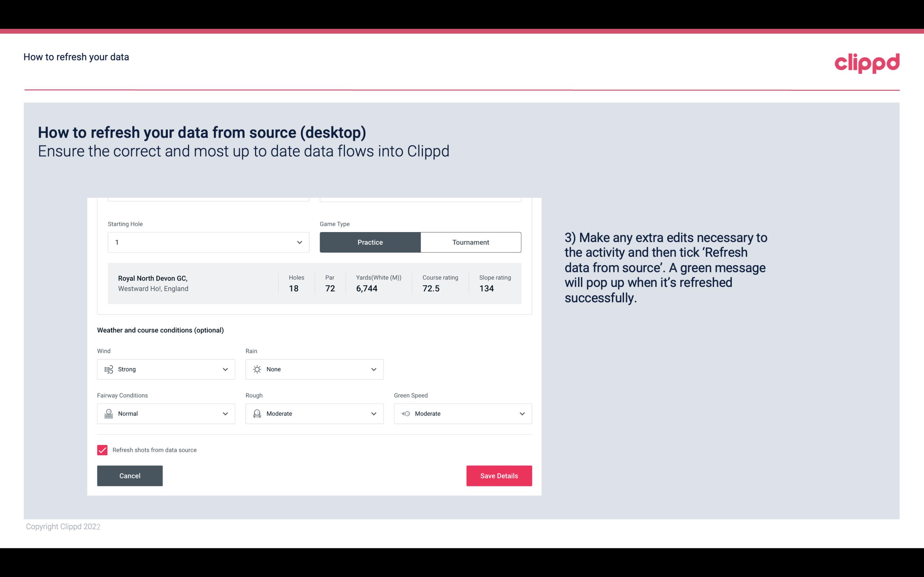Image resolution: width=924 pixels, height=577 pixels.
Task: Click the rain condition icon
Action: point(257,369)
